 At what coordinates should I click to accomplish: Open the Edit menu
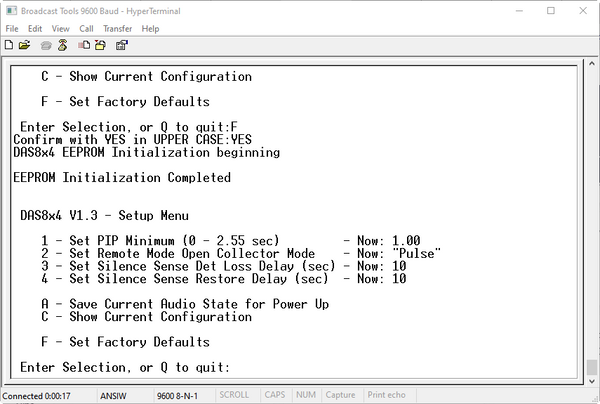[35, 29]
